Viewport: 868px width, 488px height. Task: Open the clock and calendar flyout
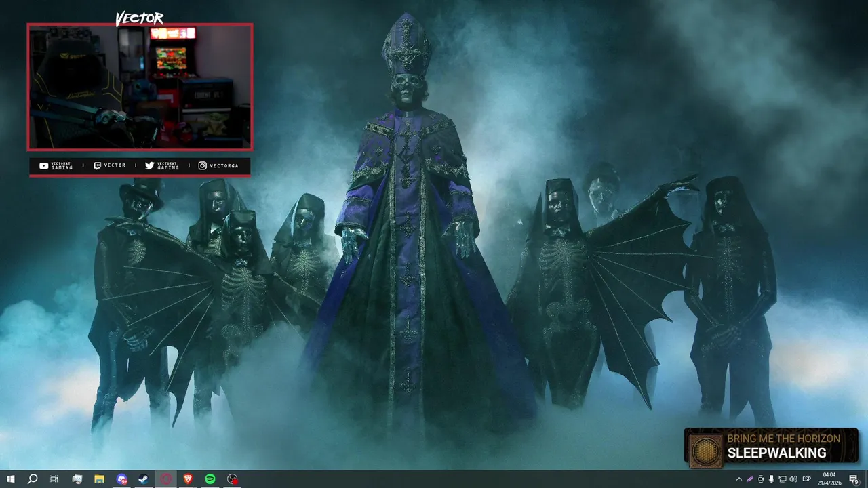(829, 479)
